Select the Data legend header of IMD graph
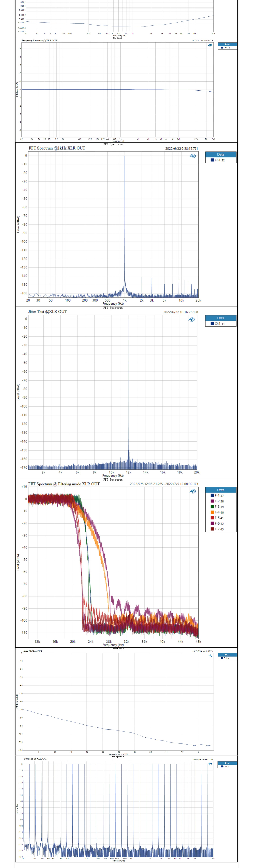This screenshot has height=868, width=253. tap(227, 655)
